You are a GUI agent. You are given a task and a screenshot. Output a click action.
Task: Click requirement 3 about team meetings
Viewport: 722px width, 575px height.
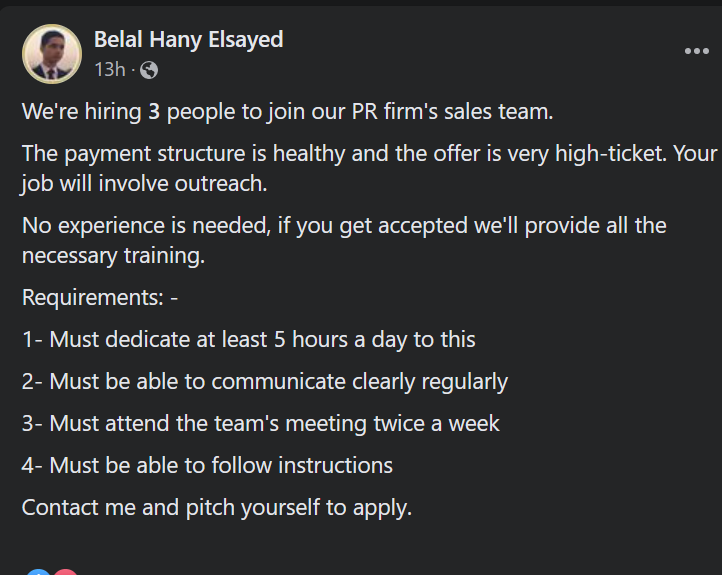tap(260, 423)
